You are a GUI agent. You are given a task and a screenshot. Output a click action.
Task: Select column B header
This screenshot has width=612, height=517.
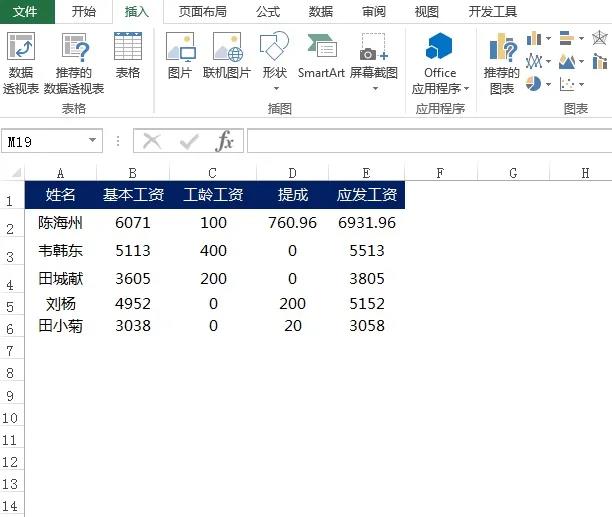point(132,173)
